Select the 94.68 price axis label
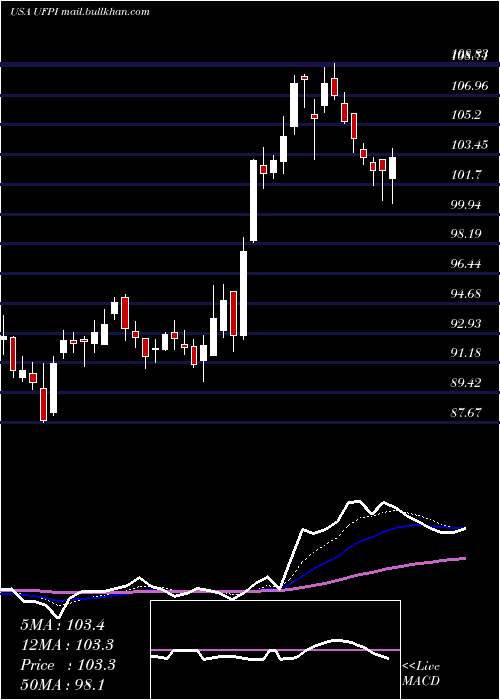500x700 pixels. pos(466,294)
